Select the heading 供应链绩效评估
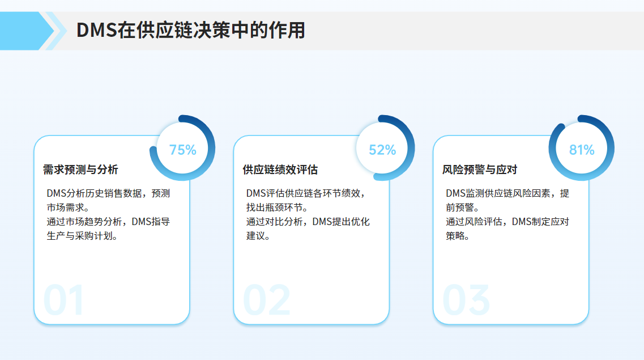The height and width of the screenshot is (360, 644). pyautogui.click(x=280, y=170)
